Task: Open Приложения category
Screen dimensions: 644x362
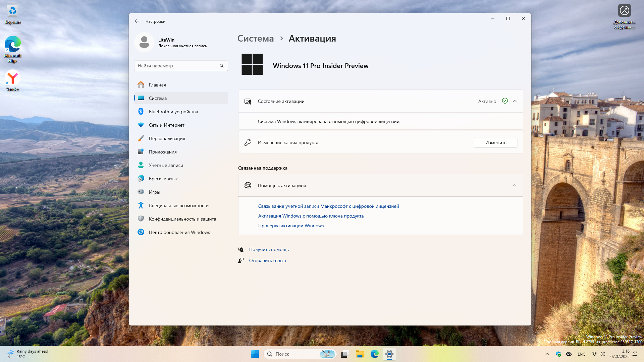Action: (163, 152)
